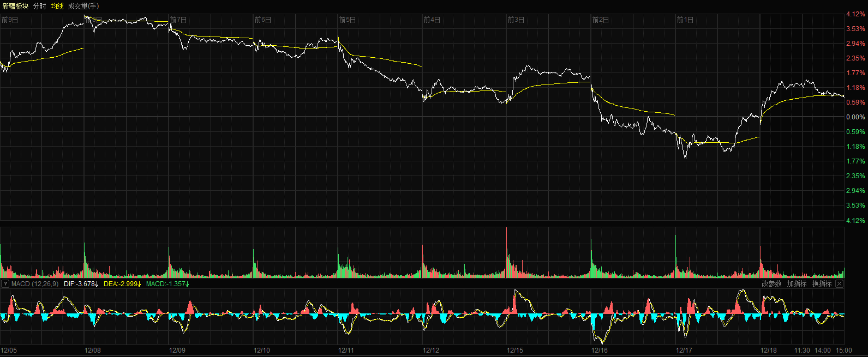This screenshot has height=357, width=868.
Task: Click the 新疆板块 sector title
Action: pyautogui.click(x=16, y=6)
